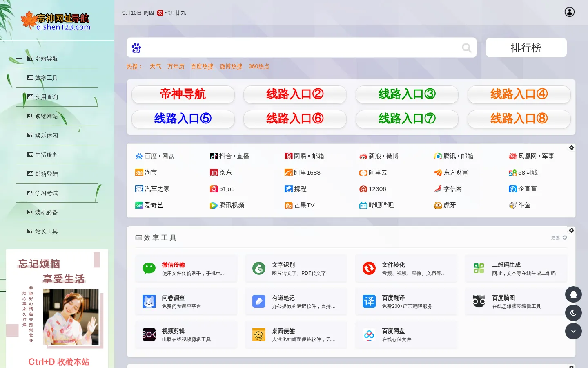Click the 百度脑图 icon

[479, 301]
